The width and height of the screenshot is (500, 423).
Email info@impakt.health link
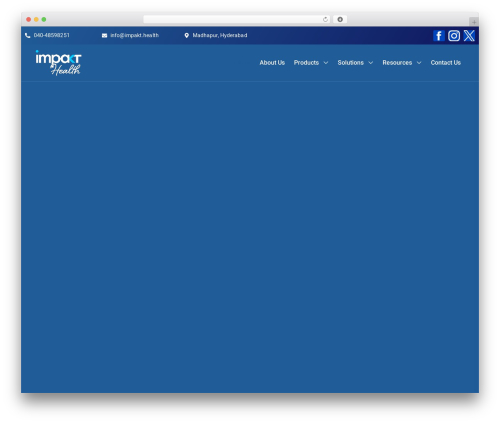pyautogui.click(x=135, y=35)
